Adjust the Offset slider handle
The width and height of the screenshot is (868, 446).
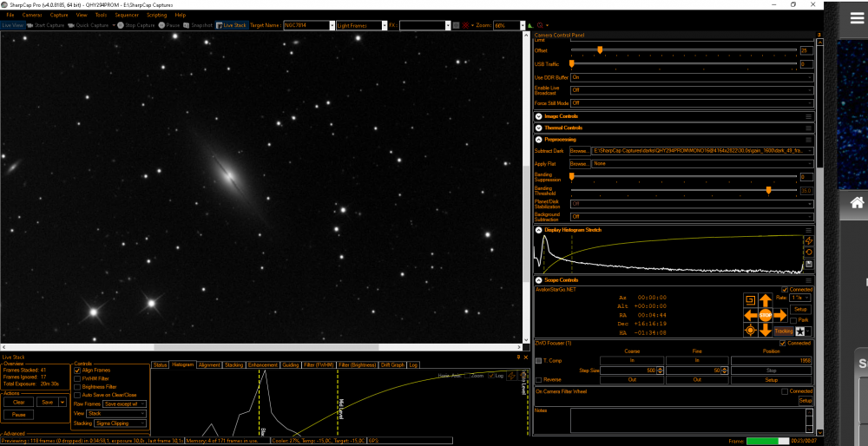click(x=600, y=50)
